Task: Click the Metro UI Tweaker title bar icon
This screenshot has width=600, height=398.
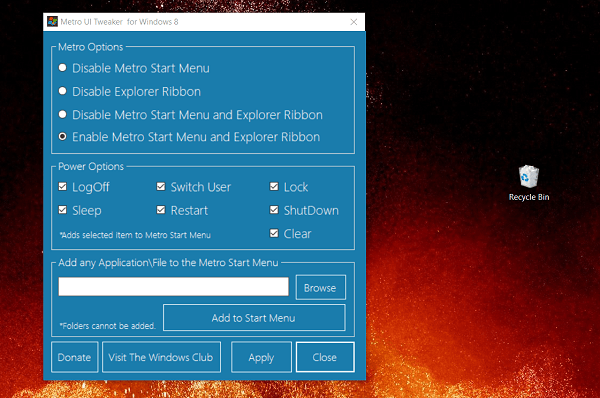Action: (x=52, y=21)
